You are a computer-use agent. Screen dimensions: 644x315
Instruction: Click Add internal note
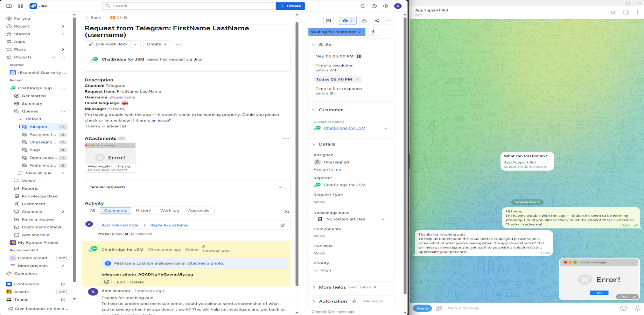coord(120,225)
